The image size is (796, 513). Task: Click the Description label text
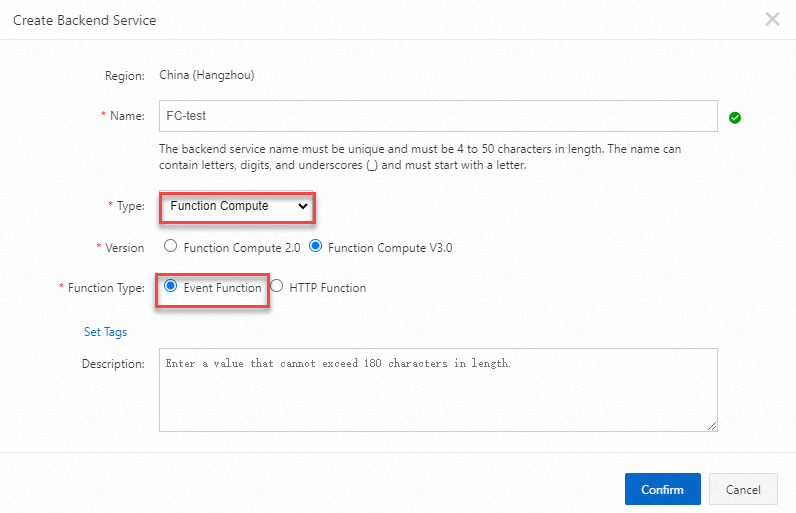coord(113,364)
